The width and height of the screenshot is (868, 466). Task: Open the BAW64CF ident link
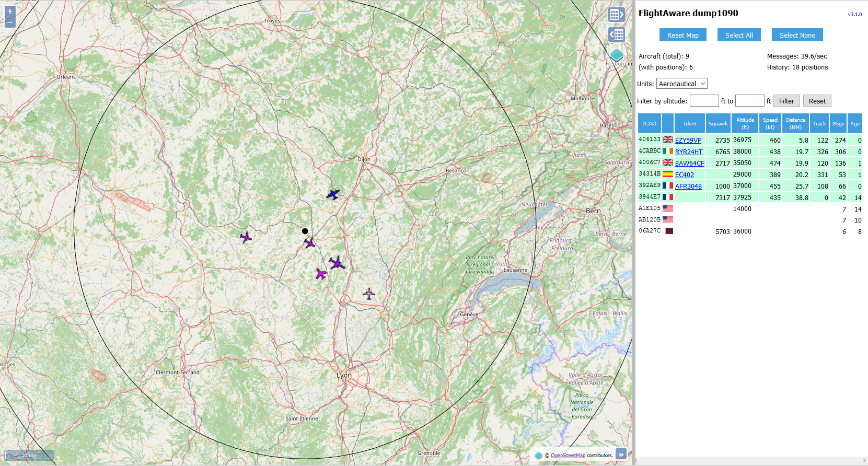pyautogui.click(x=690, y=163)
